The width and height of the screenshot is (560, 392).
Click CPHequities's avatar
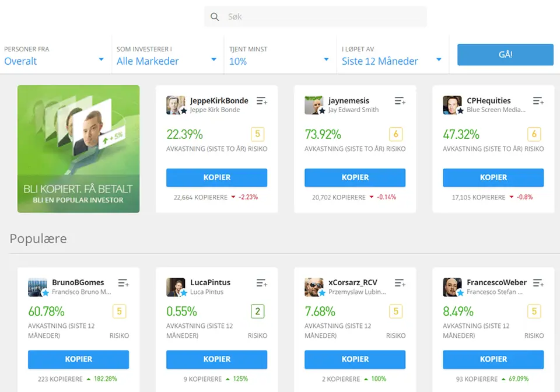tap(452, 105)
